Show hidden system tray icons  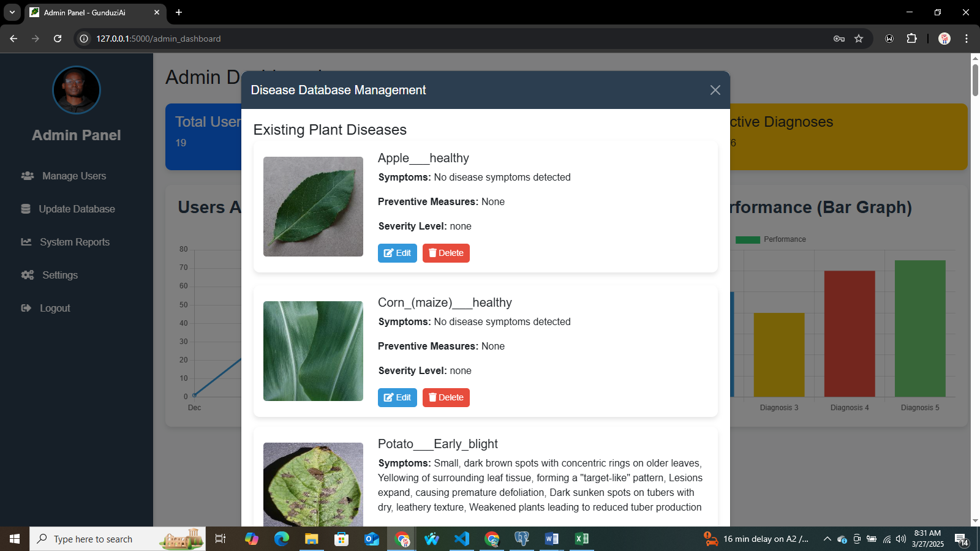click(827, 539)
